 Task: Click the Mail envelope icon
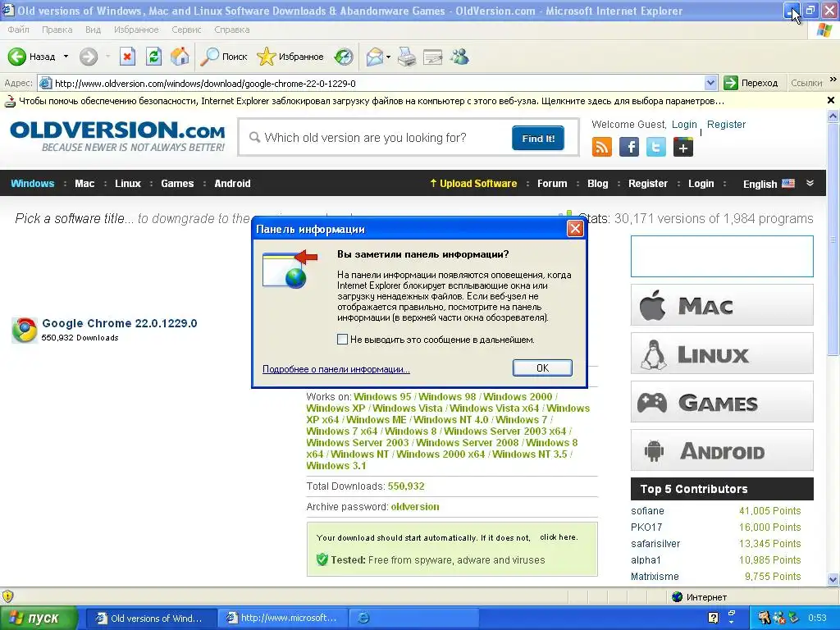coord(374,57)
